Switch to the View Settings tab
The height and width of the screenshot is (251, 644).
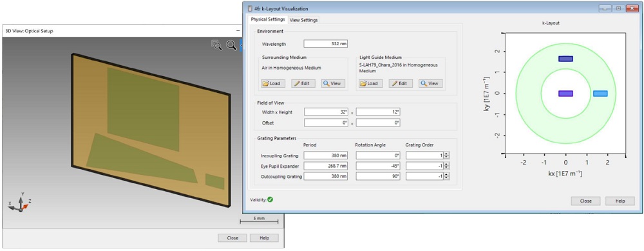click(x=303, y=20)
